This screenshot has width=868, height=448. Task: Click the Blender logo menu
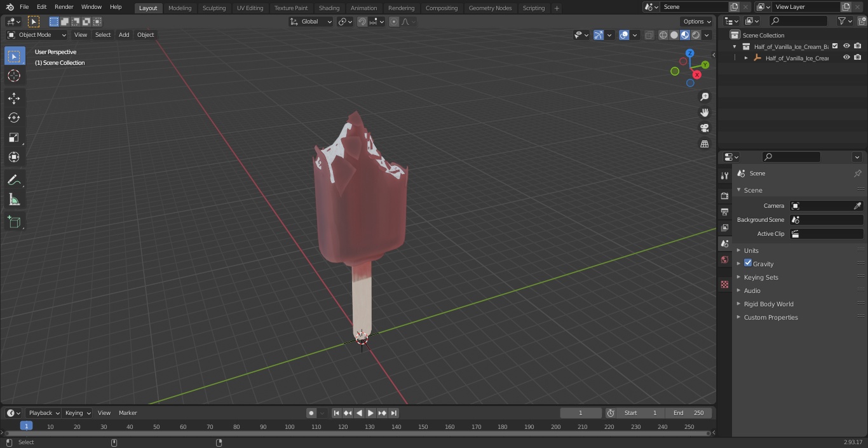click(10, 7)
